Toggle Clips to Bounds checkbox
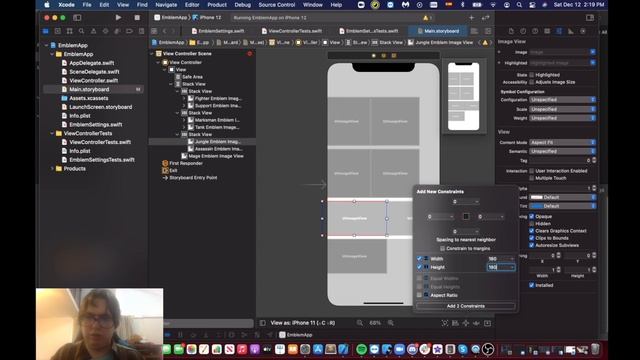Viewport: 640px width, 360px height. [x=531, y=238]
